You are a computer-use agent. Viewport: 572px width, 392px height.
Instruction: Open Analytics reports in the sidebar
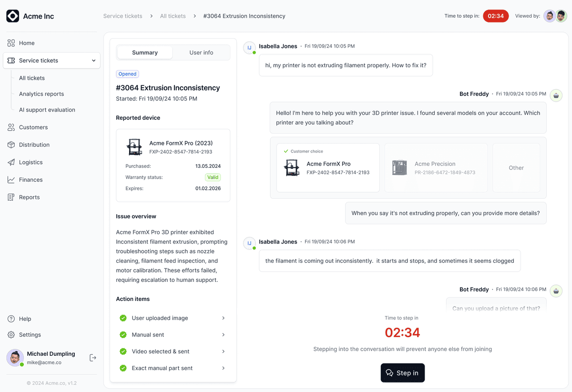(41, 94)
